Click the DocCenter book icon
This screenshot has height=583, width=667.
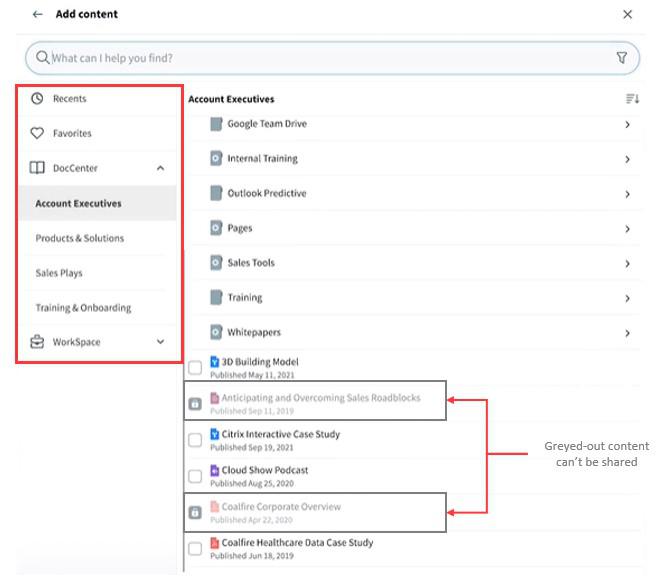[x=37, y=168]
